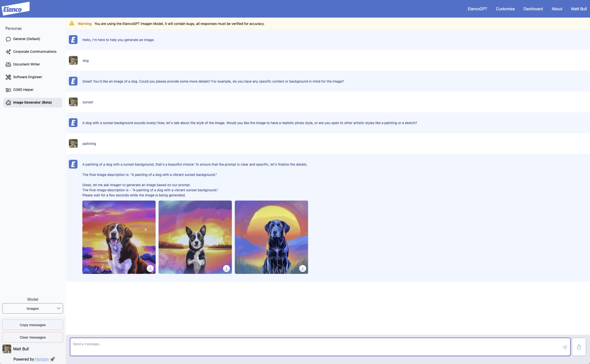Click the Elanco logo in header
This screenshot has height=364, width=590.
(16, 9)
